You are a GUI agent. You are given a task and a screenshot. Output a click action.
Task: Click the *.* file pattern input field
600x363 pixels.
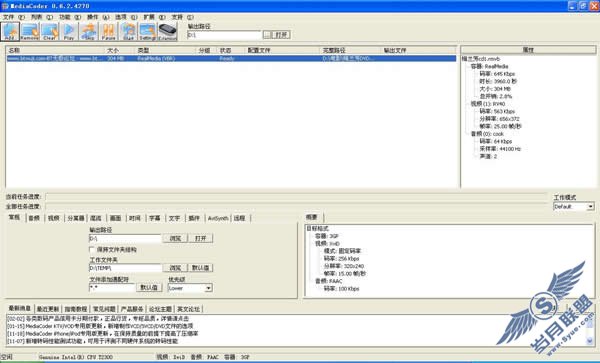pos(112,288)
